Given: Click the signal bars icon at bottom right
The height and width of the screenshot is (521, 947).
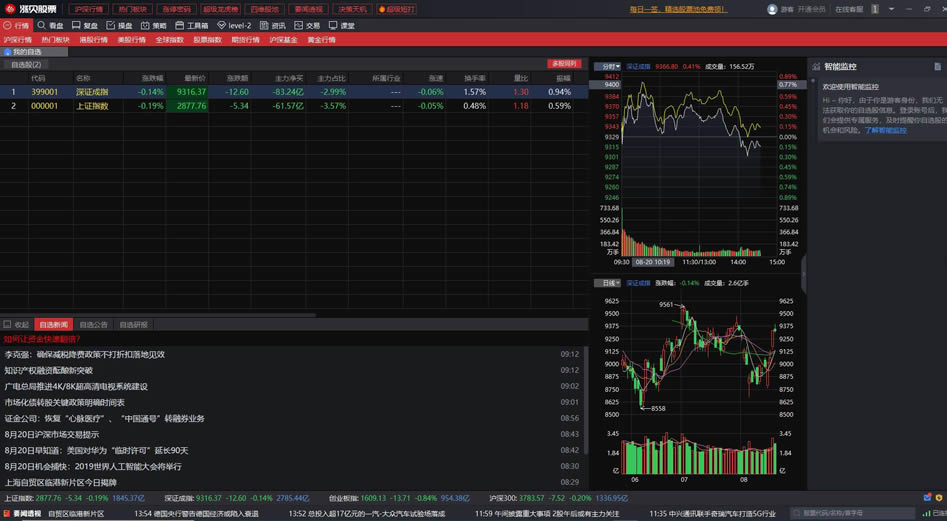Looking at the screenshot, I should click(927, 513).
